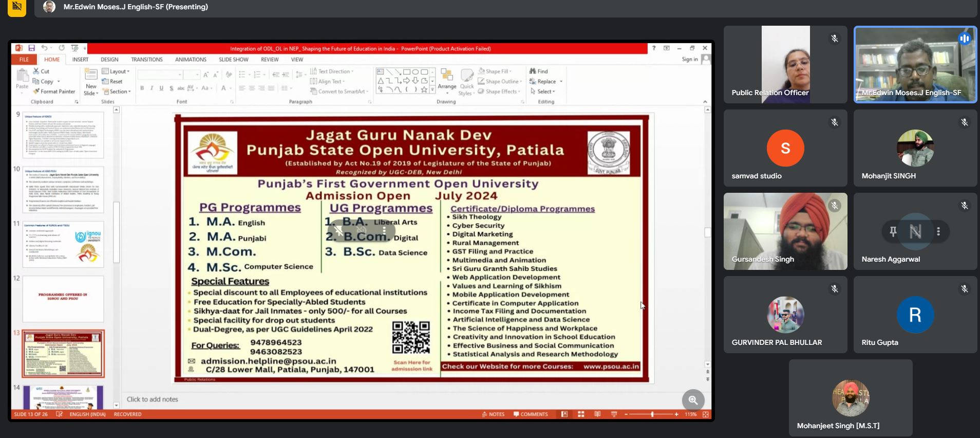
Task: Click the Copy button in Clipboard group
Action: point(43,81)
